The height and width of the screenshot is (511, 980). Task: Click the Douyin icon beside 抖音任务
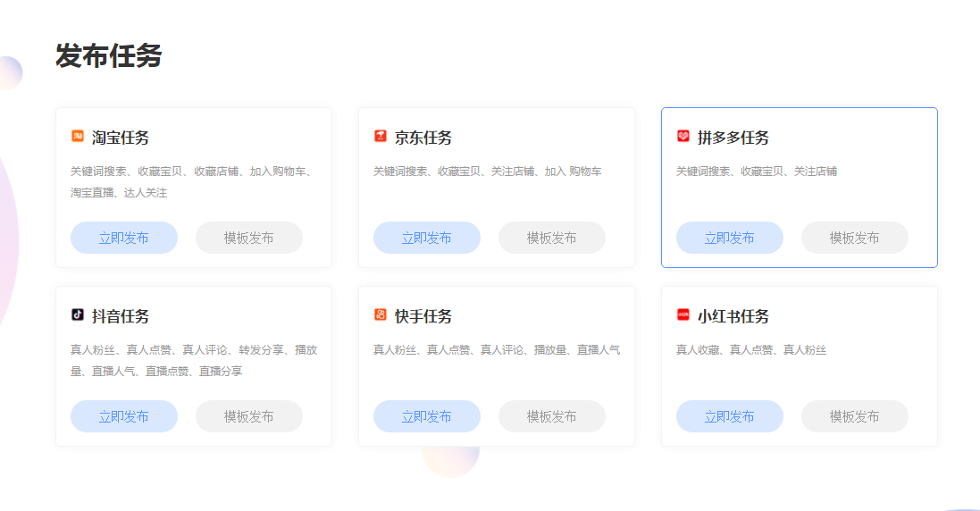[78, 315]
